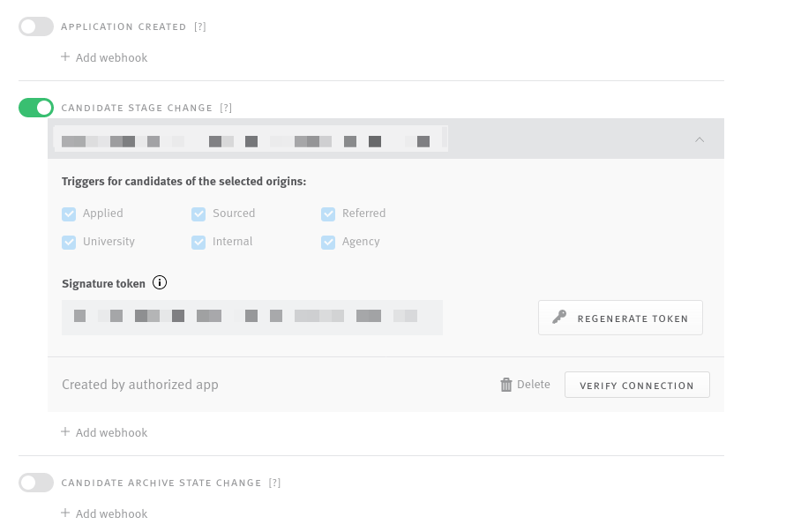Click the key icon on Regenerate Token
Viewport: 786px width, 532px height.
tap(559, 318)
